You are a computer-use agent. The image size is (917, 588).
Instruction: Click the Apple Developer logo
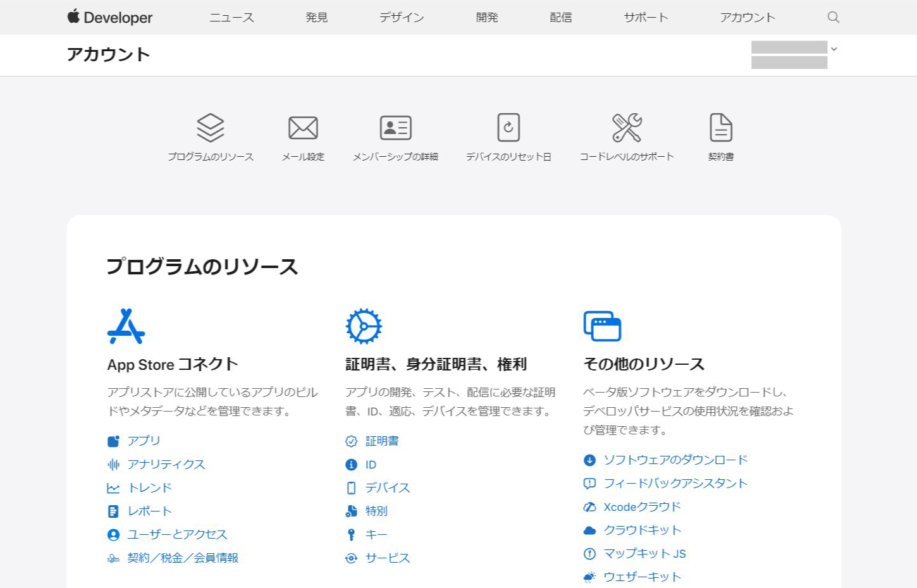click(x=110, y=17)
